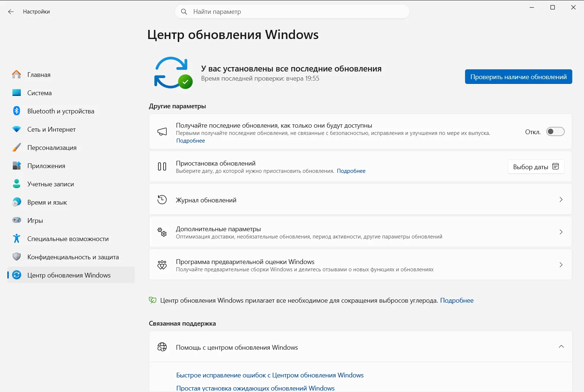Image resolution: width=584 pixels, height=392 pixels.
Task: Open Программа предварительной оценки chevron
Action: click(x=561, y=265)
